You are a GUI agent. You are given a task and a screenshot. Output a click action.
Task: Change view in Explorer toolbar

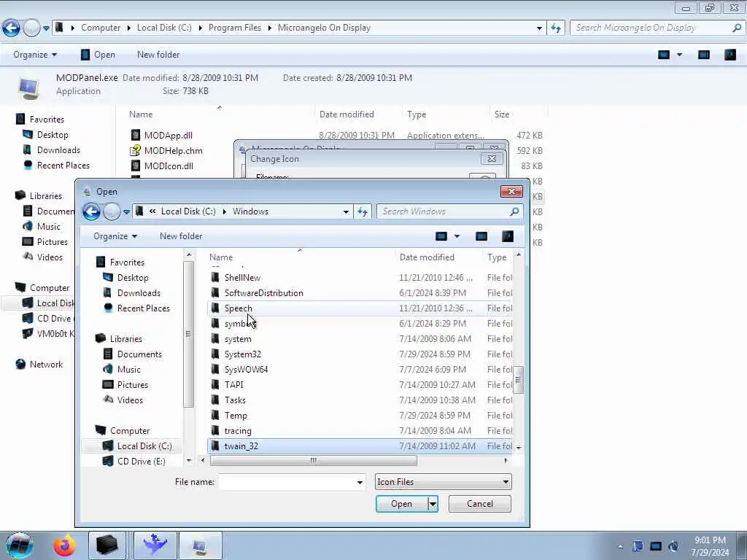664,55
